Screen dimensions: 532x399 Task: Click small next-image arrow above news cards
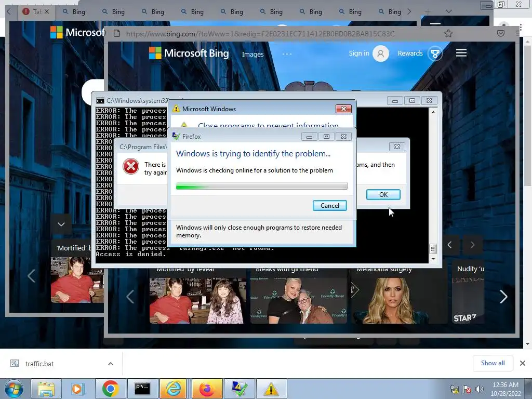472,245
